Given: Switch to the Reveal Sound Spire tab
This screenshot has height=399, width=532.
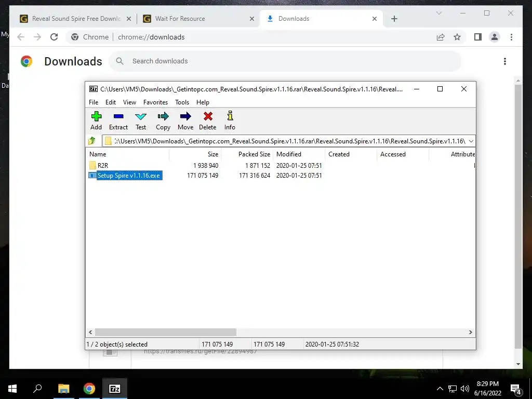Looking at the screenshot, I should [x=75, y=19].
